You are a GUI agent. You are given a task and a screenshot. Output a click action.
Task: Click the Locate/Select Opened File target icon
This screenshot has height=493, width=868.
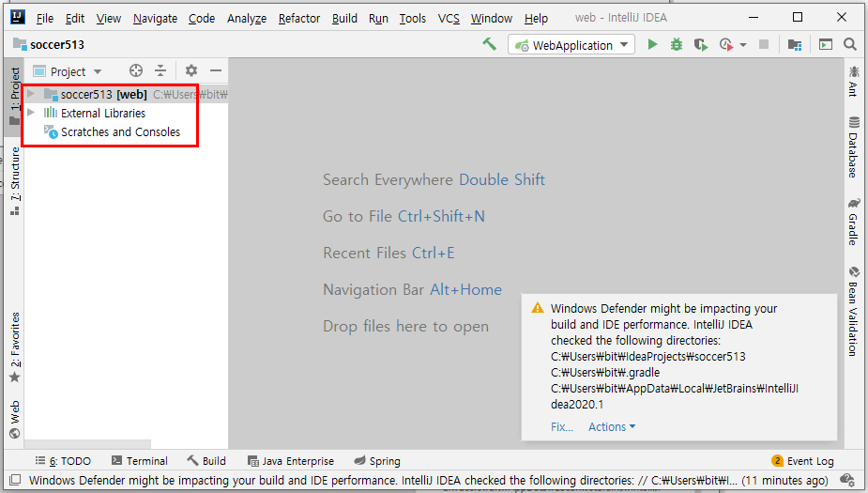click(x=136, y=70)
